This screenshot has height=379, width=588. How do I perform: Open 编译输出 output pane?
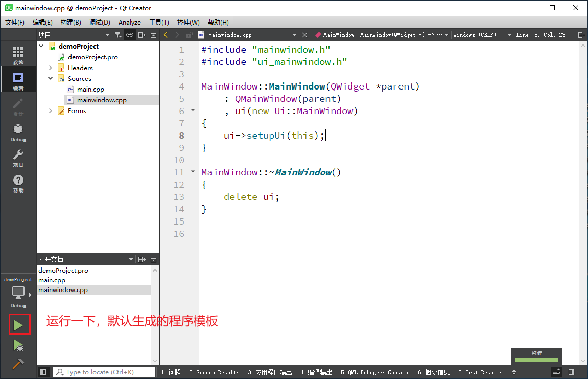coord(317,372)
